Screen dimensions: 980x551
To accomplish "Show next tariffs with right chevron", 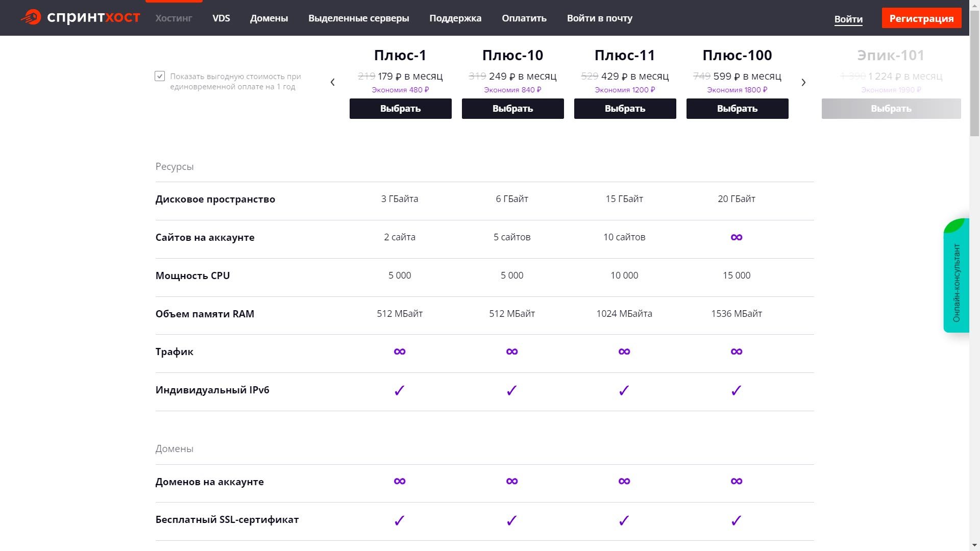I will (x=803, y=82).
